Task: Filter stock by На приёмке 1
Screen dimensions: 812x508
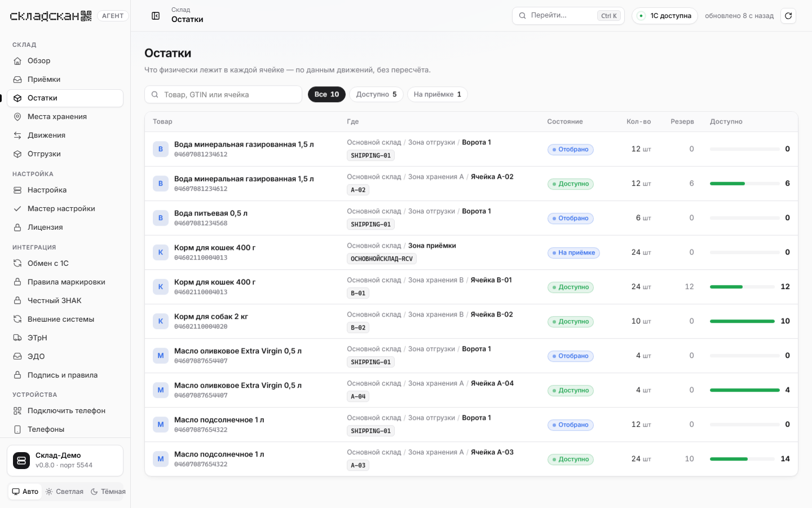Action: pos(437,94)
